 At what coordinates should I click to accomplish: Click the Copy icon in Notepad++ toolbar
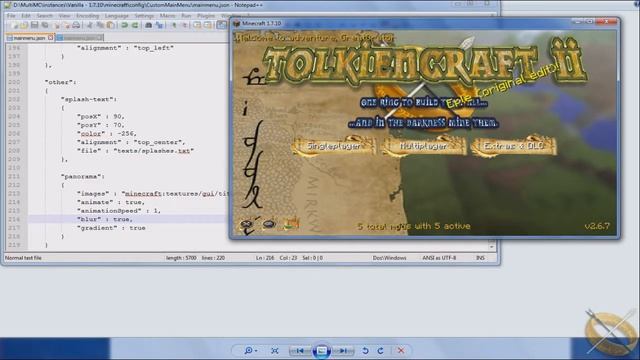pyautogui.click(x=99, y=25)
